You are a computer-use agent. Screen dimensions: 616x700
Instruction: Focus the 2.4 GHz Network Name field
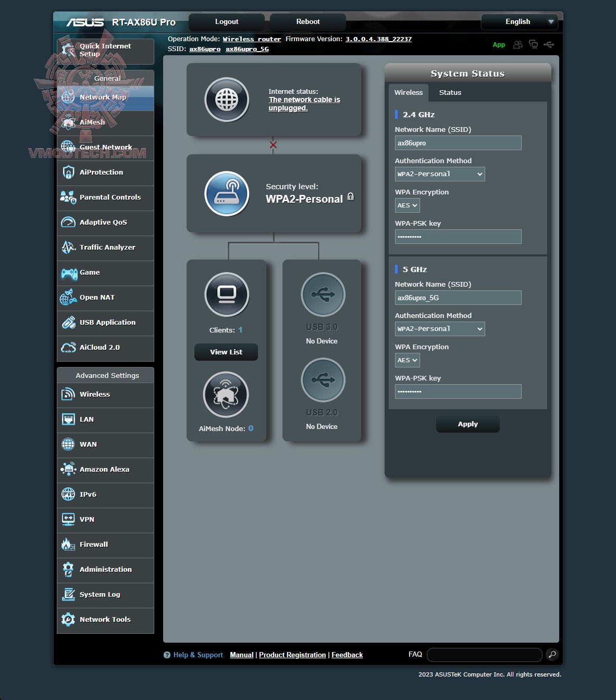[458, 143]
